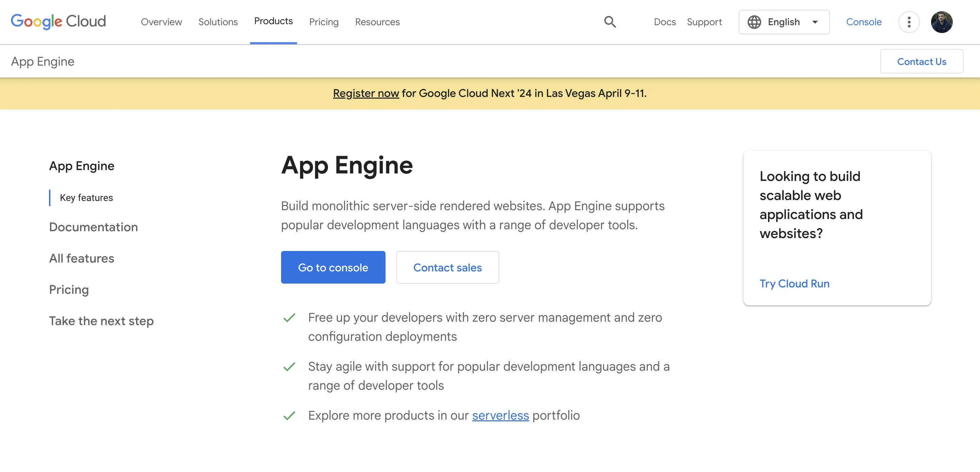Click the user profile avatar
The width and height of the screenshot is (980, 472).
(942, 22)
